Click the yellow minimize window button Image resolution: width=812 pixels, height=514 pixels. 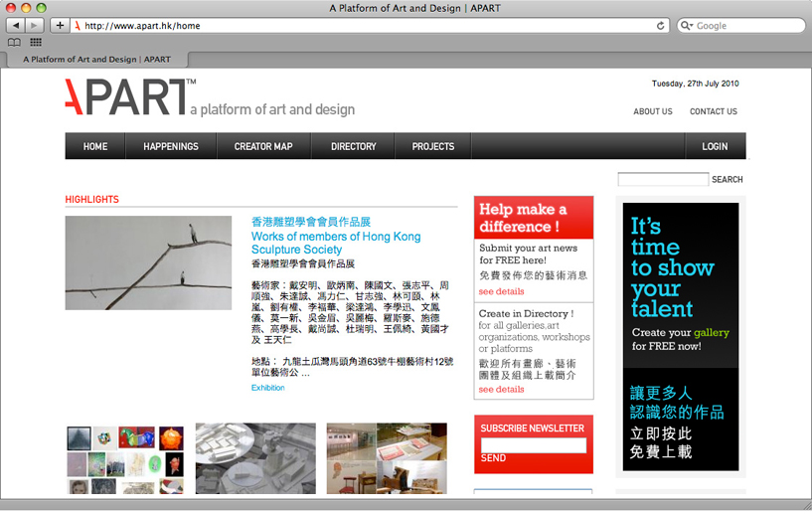point(26,8)
